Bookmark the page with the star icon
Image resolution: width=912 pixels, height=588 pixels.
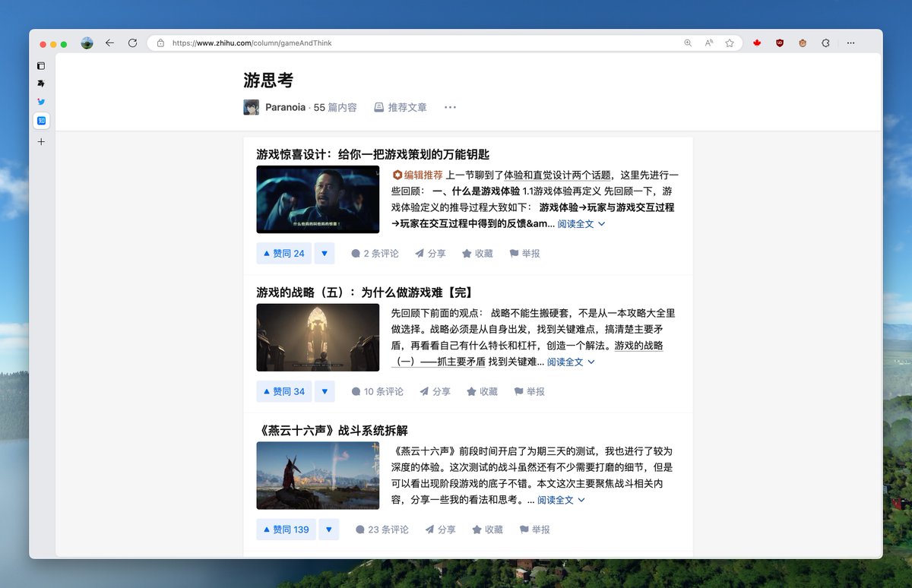(x=730, y=43)
